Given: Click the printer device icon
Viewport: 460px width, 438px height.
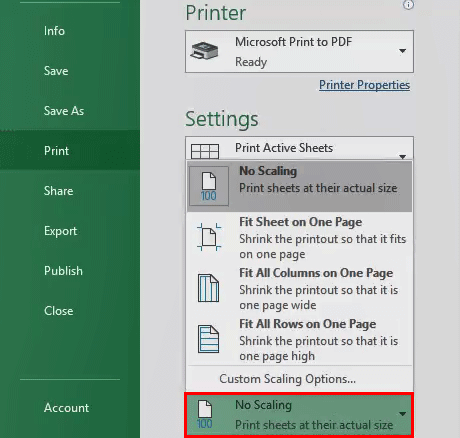Looking at the screenshot, I should point(204,51).
